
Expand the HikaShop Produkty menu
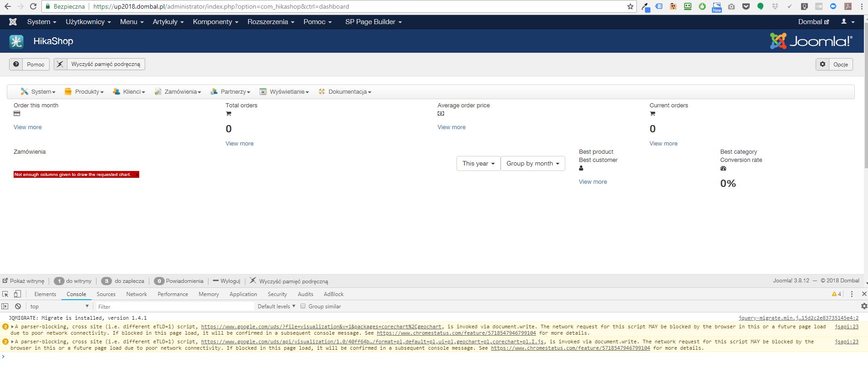point(84,92)
